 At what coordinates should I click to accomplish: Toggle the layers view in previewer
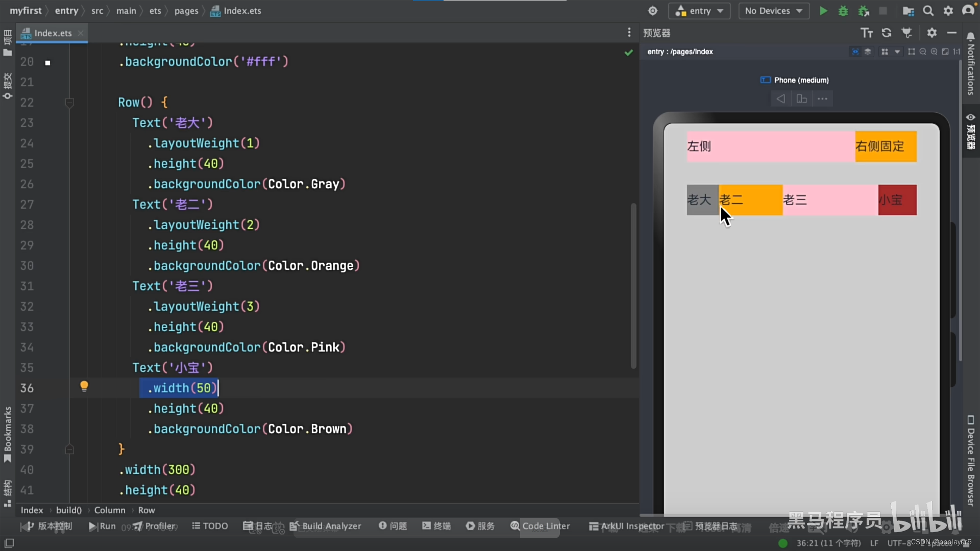tap(868, 52)
